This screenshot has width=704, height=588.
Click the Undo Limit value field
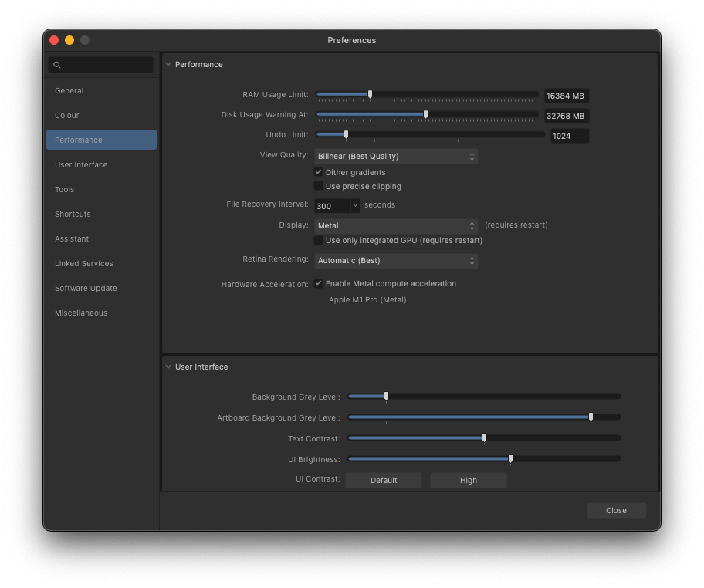pyautogui.click(x=570, y=136)
